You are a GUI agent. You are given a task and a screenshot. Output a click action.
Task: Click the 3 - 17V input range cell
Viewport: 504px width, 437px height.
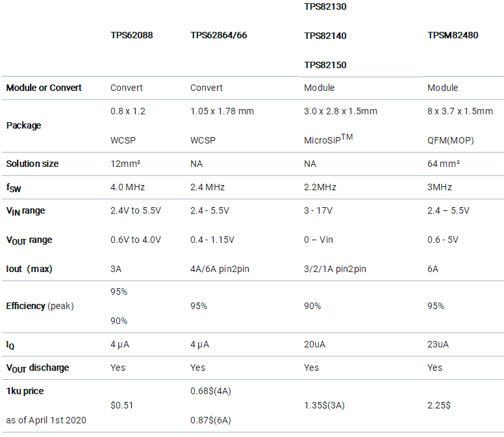[x=320, y=210]
